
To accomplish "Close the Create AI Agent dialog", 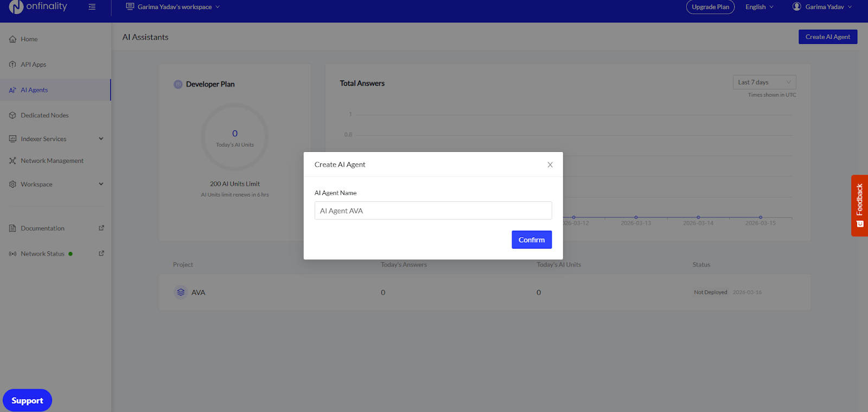I will (550, 164).
